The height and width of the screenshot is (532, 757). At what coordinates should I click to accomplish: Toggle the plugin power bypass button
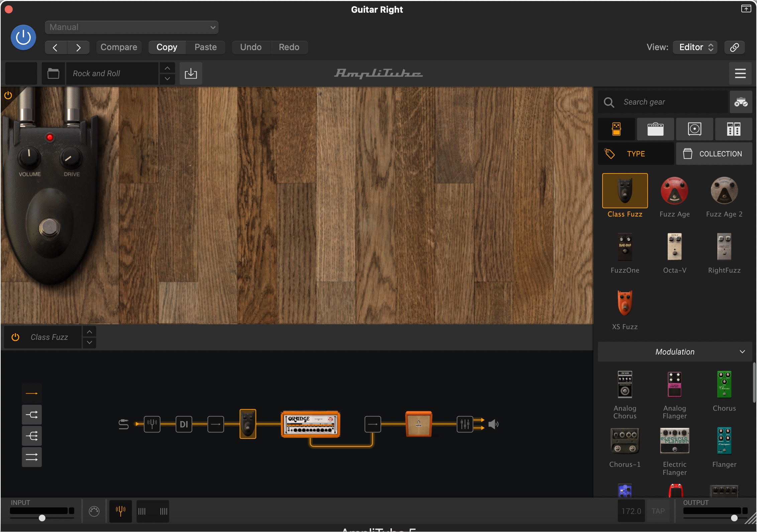tap(23, 37)
